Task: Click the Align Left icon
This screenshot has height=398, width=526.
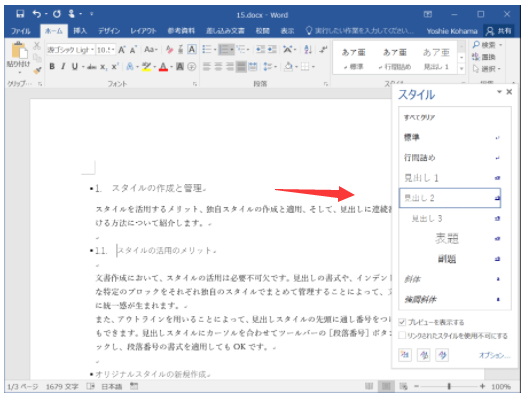Action: 207,66
